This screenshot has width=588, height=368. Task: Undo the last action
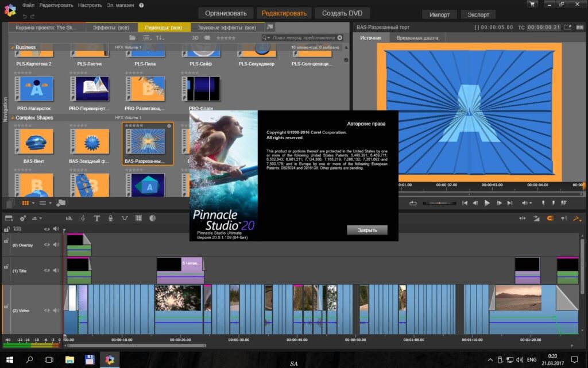[x=24, y=16]
